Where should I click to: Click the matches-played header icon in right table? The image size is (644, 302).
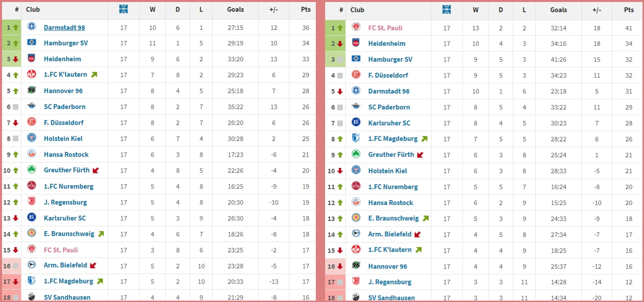pos(447,10)
